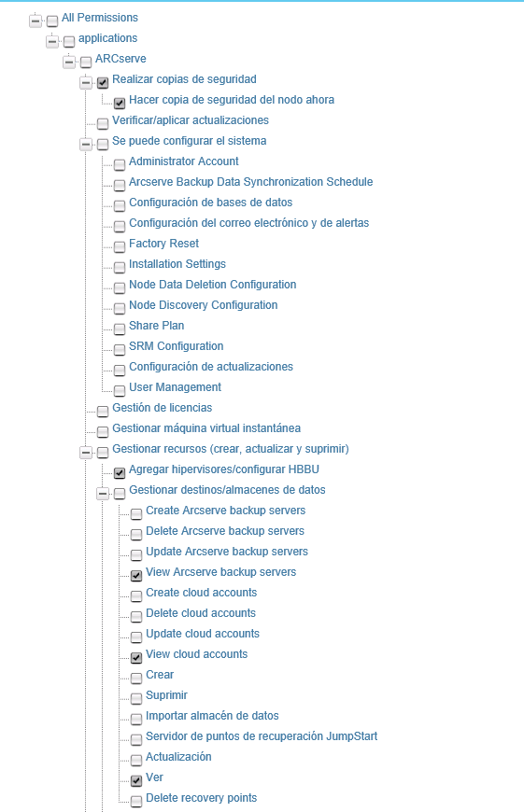Collapse Se puede configurar el sistema branch
524x812 pixels.
point(86,144)
